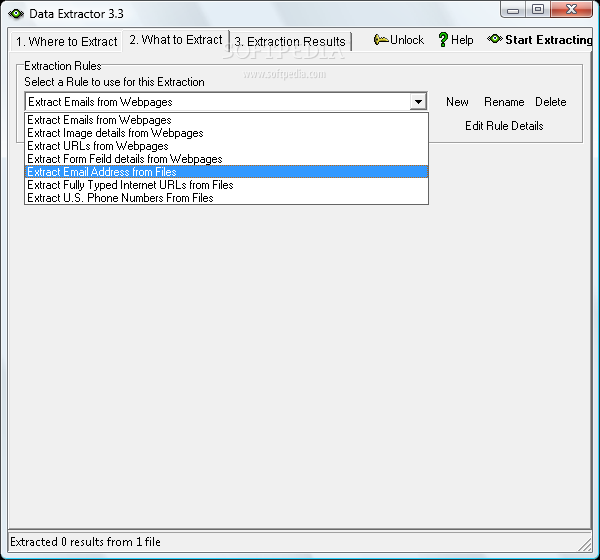Select the '2. What to Extract' tab
This screenshot has height=560, width=600.
click(176, 40)
